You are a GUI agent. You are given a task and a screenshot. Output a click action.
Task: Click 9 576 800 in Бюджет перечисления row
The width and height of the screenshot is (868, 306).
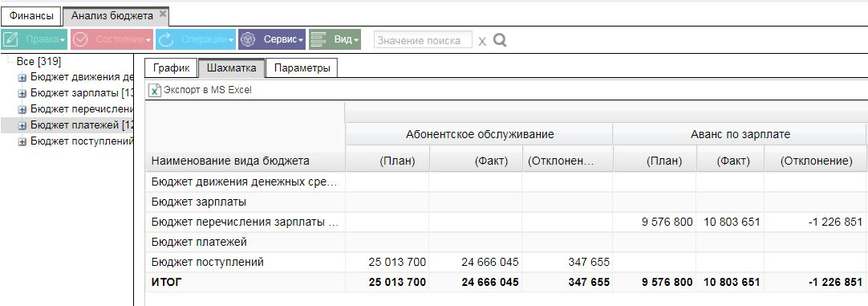click(x=667, y=222)
